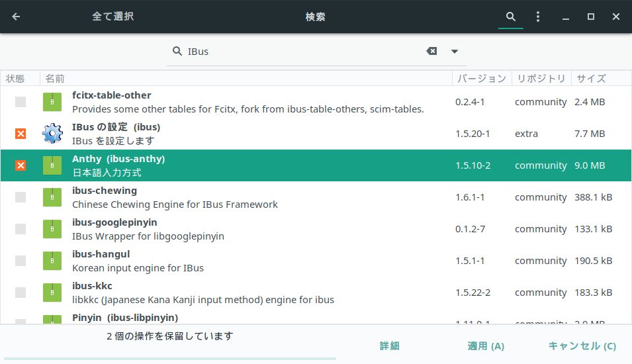Viewport: 632px width, 364px height.
Task: Toggle removal mark on ibus package
Action: point(21,134)
